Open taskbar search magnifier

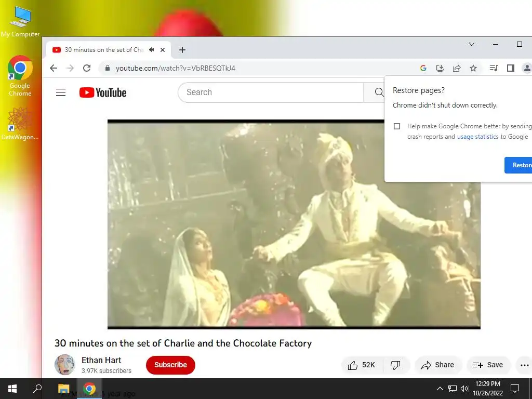37,389
